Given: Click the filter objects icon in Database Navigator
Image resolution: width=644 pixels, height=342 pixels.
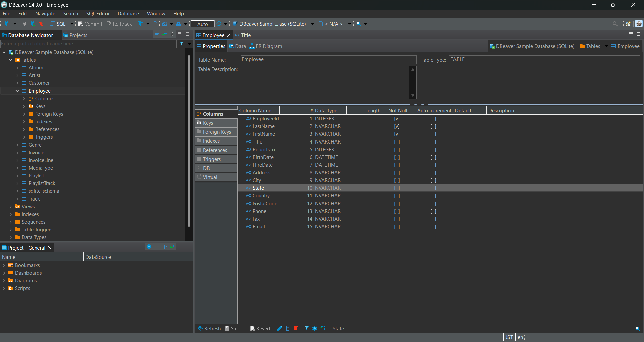Looking at the screenshot, I should tap(182, 44).
